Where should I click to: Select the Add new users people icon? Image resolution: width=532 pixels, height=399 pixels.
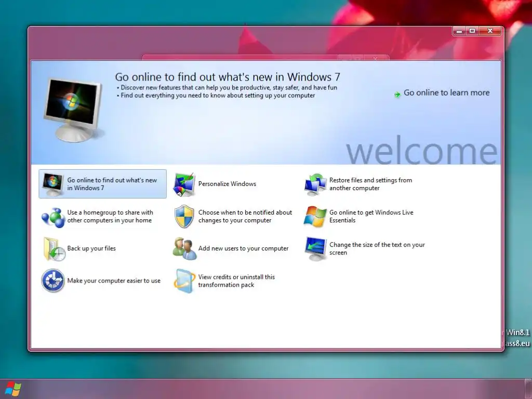coord(184,249)
